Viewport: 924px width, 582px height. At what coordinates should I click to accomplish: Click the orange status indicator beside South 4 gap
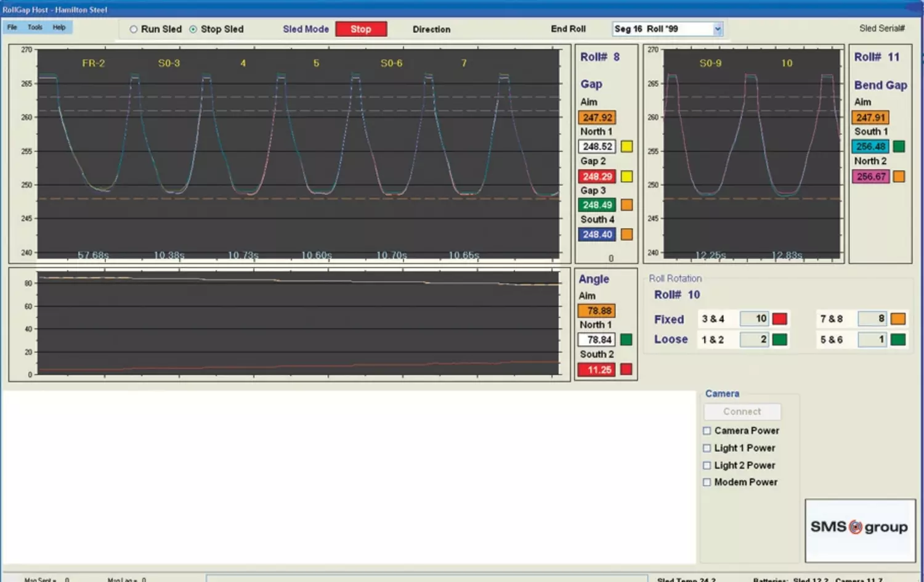[x=626, y=234]
